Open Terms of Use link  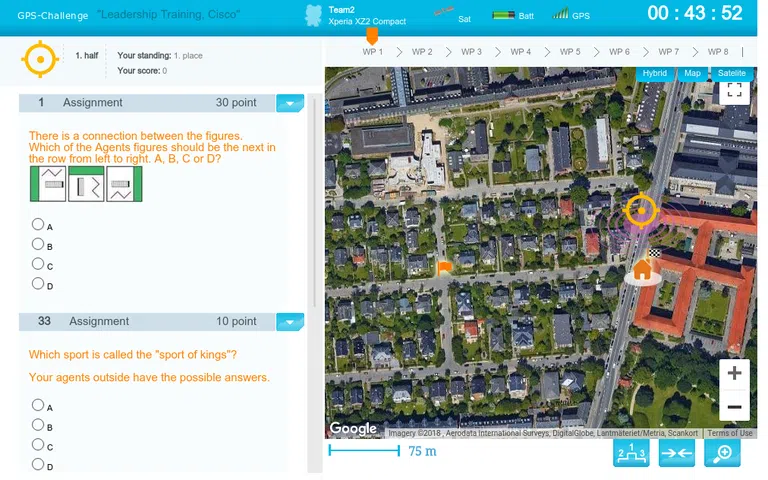pyautogui.click(x=729, y=433)
